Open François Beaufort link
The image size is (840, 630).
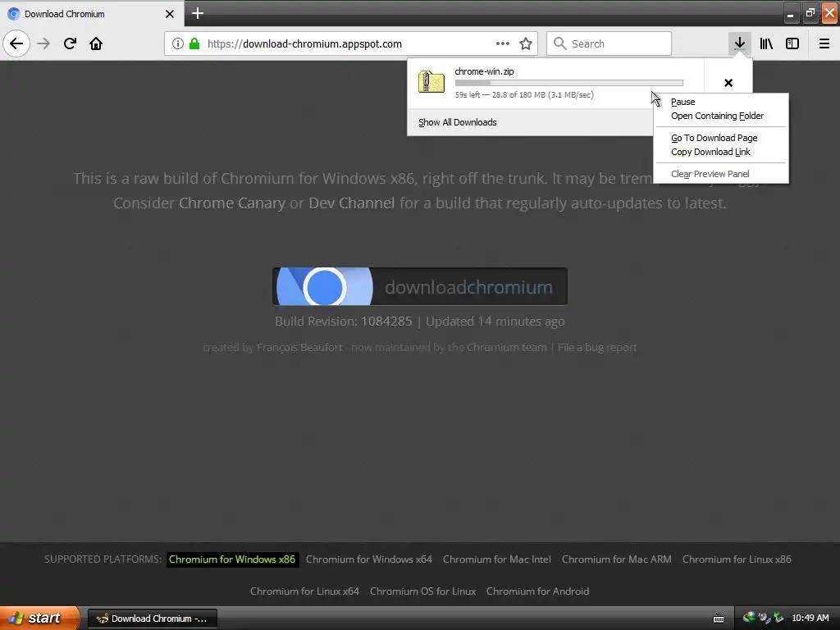coord(299,347)
